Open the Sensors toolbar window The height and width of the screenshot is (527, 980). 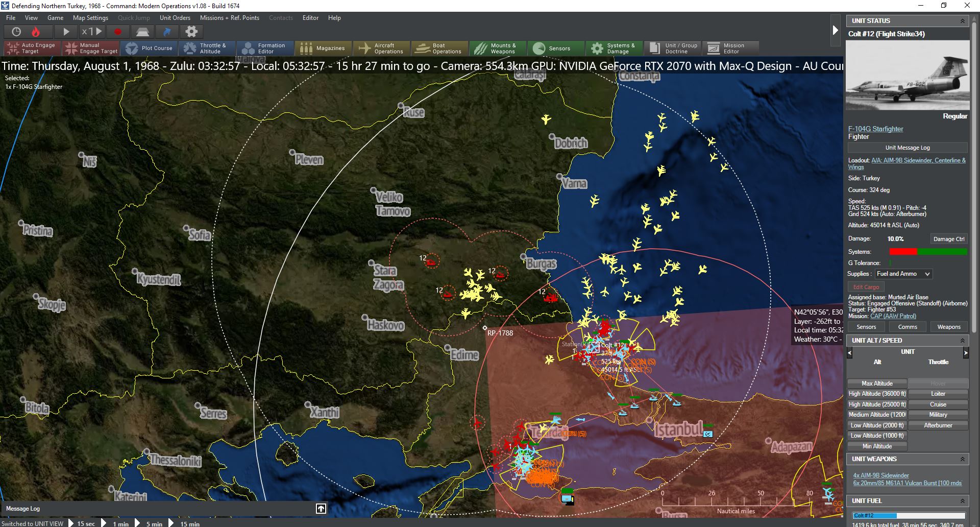[556, 49]
